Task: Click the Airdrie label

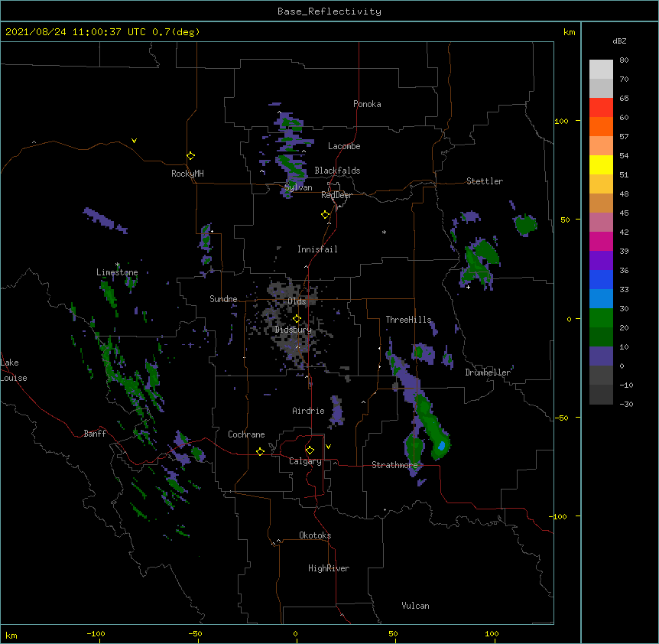Action: coord(309,411)
